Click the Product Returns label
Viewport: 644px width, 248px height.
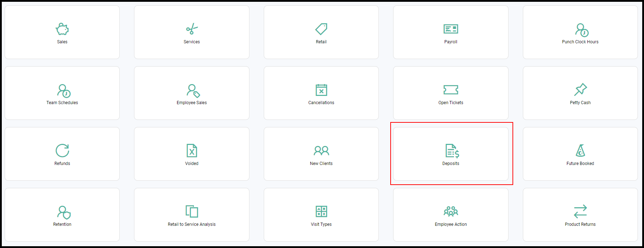(x=580, y=224)
